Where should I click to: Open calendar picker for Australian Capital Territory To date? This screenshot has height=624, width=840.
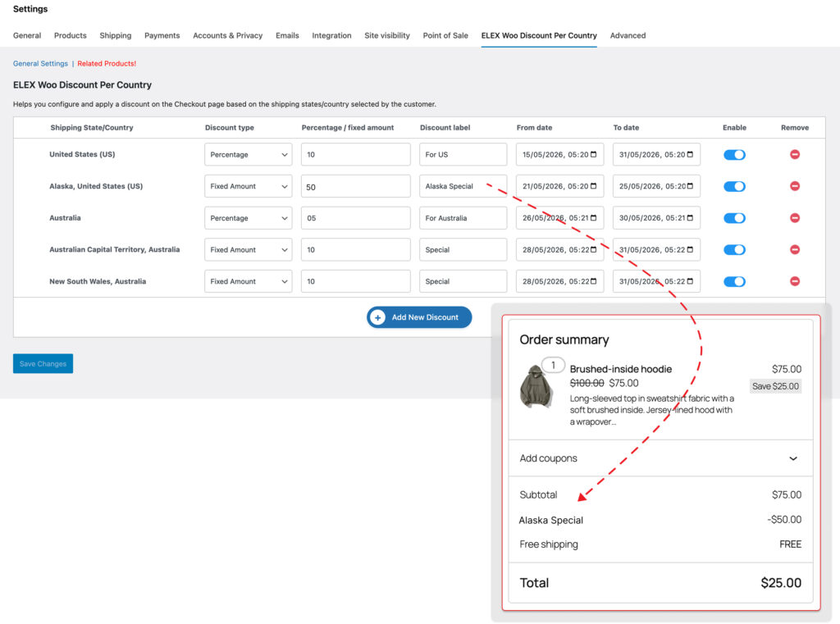pos(690,249)
